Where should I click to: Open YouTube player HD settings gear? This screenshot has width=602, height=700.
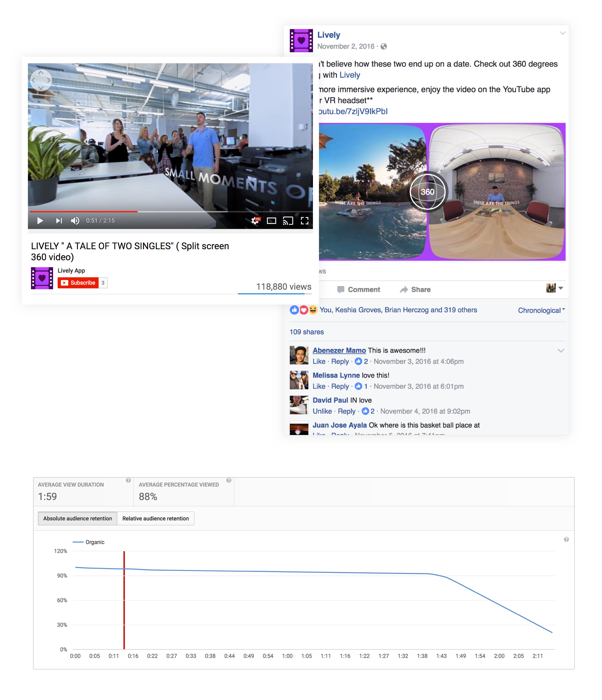(x=255, y=221)
